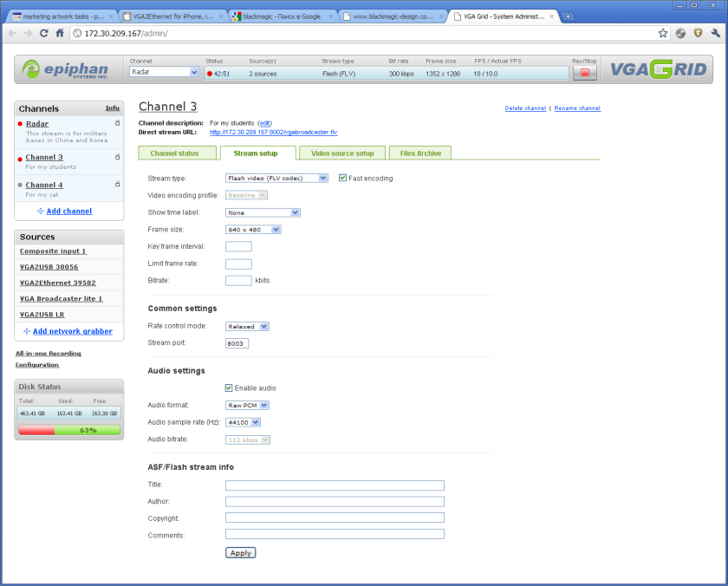The image size is (728, 586).
Task: Open the Audio format dropdown
Action: 248,405
